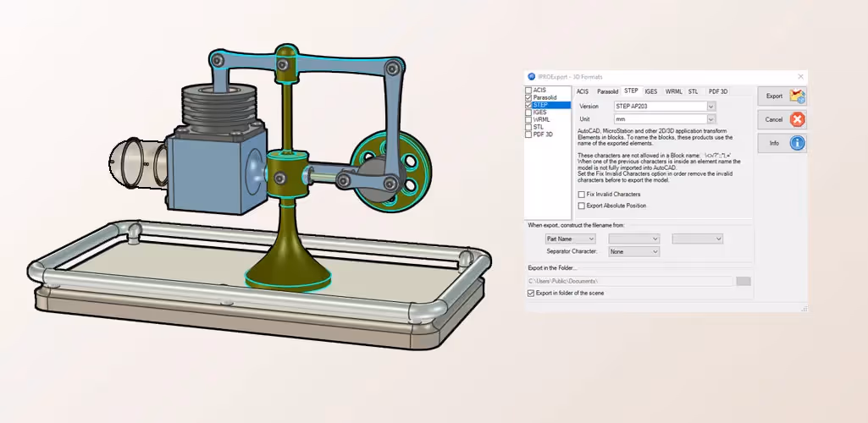
Task: Uncheck the Parasolid format checkbox
Action: point(528,97)
